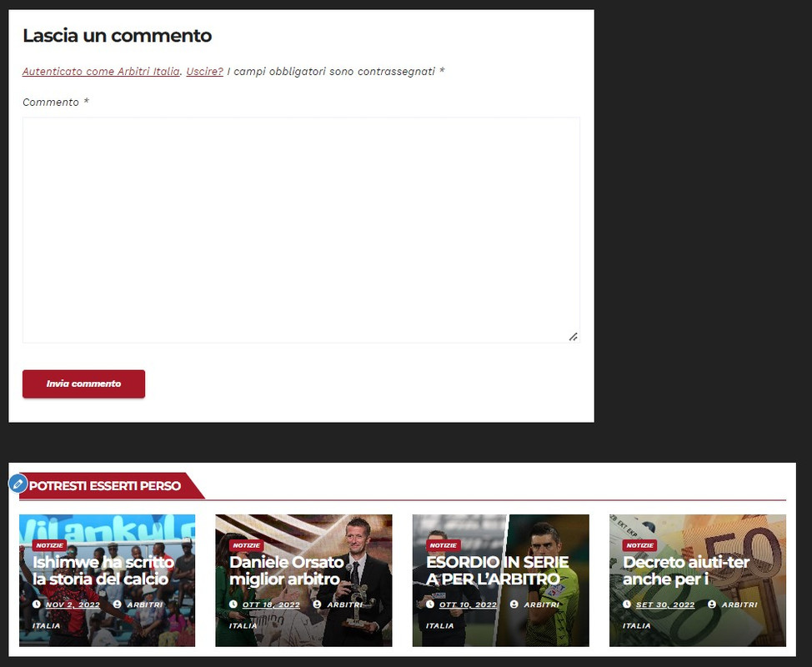Click the comment textarea resize handle

pyautogui.click(x=574, y=337)
